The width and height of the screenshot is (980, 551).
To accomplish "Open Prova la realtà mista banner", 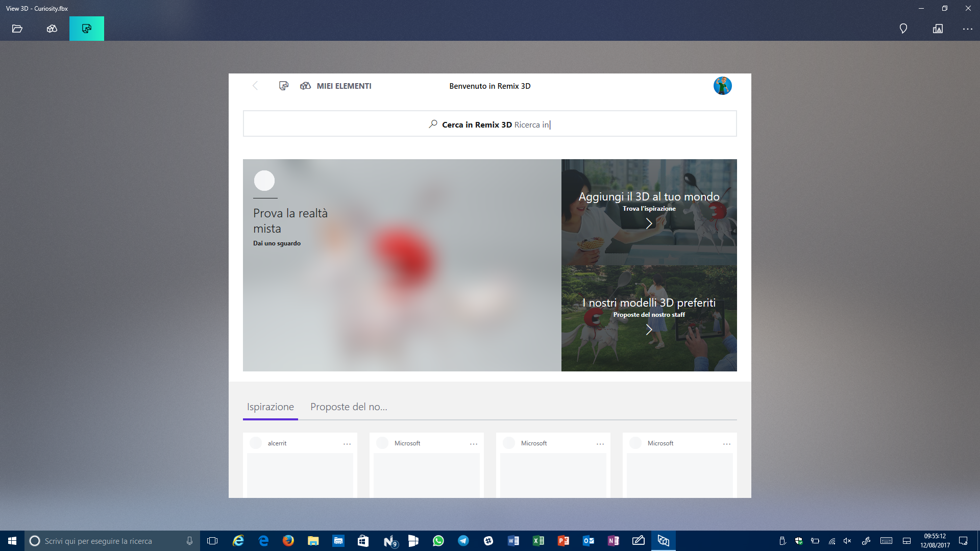I will tap(402, 265).
